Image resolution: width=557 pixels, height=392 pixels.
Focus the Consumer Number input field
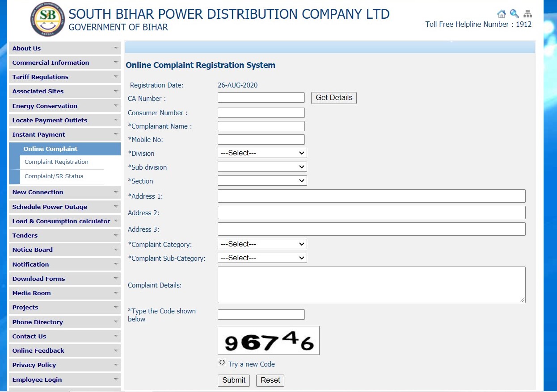(x=261, y=113)
